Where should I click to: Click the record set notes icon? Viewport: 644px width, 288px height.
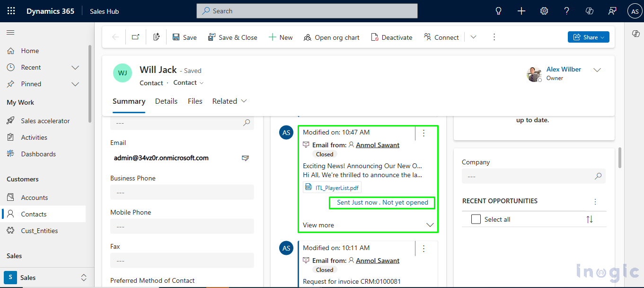157,37
